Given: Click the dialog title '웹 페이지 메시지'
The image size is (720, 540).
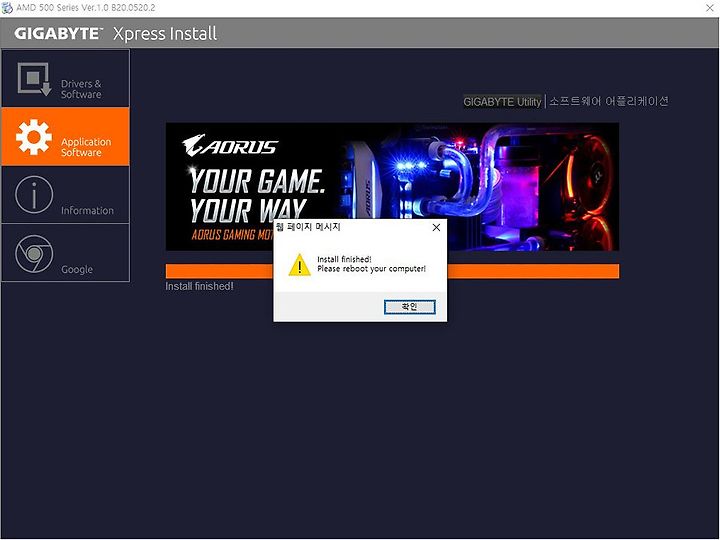Looking at the screenshot, I should 308,226.
